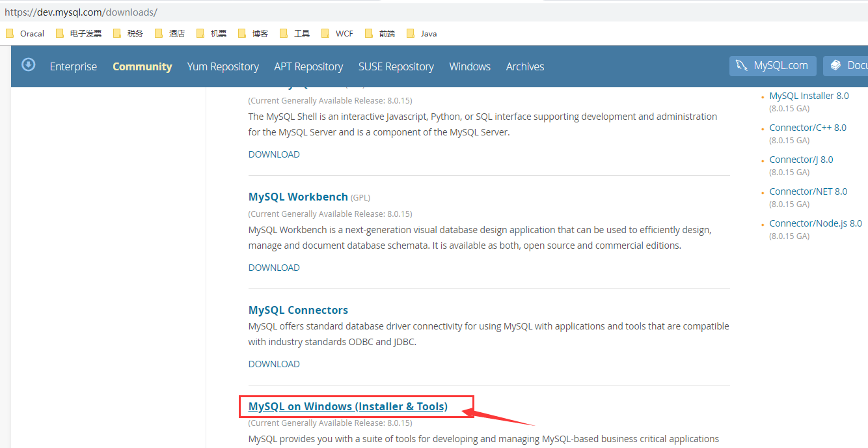
Task: Click the Workbench (GPL) license label
Action: coord(360,197)
